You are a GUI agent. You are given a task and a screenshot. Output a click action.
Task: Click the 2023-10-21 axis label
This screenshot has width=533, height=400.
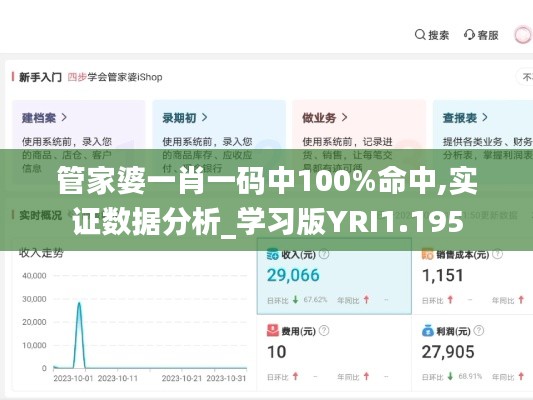click(182, 378)
